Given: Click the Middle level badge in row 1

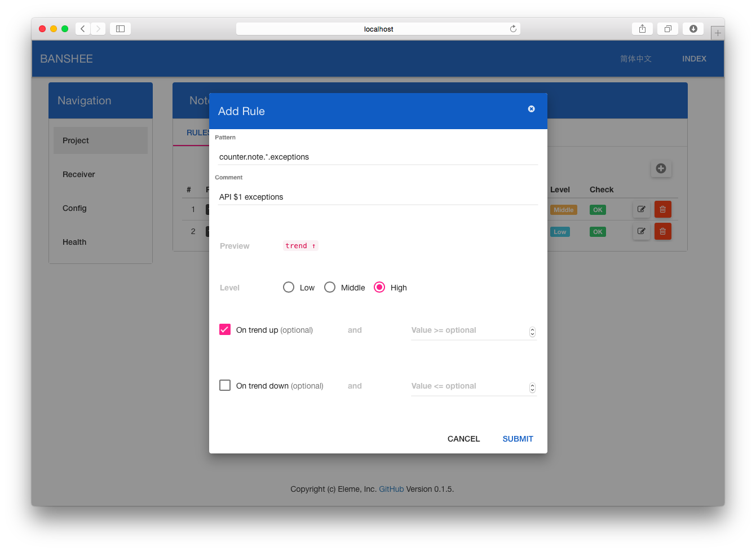Looking at the screenshot, I should pos(564,210).
